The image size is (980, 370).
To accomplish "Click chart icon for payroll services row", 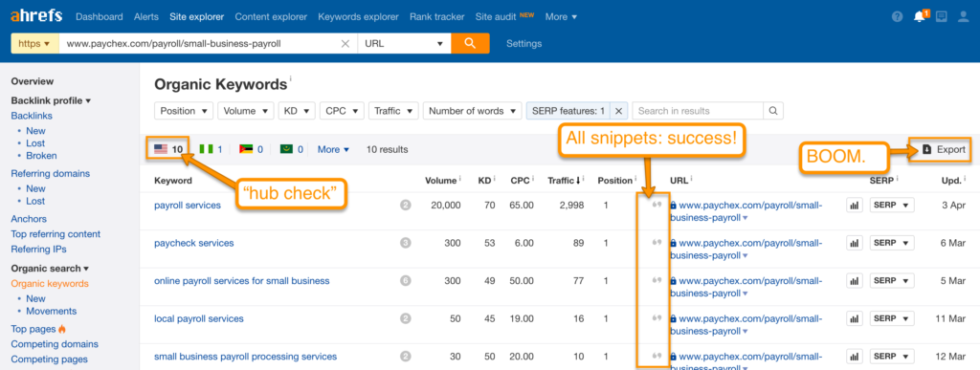I will [855, 206].
